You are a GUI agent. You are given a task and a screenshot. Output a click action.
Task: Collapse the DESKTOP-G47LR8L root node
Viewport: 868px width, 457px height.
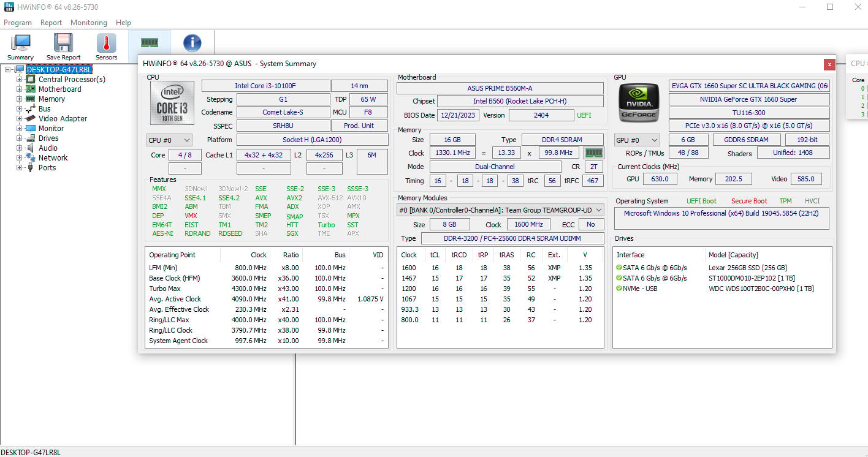(8, 69)
